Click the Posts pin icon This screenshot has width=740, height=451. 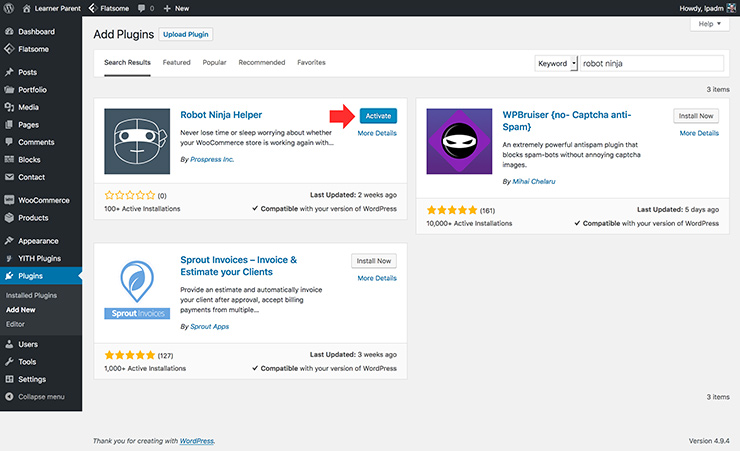9,72
